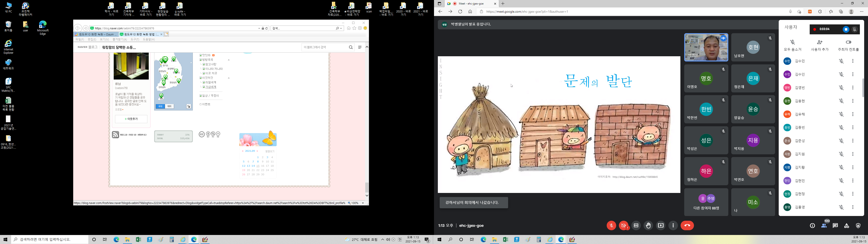Click the blog search input field

pyautogui.click(x=324, y=47)
